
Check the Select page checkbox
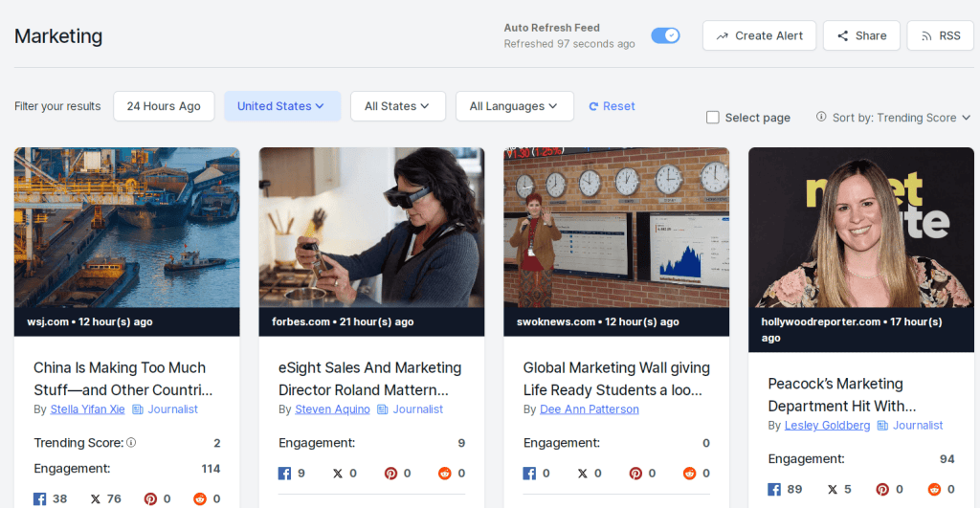713,118
